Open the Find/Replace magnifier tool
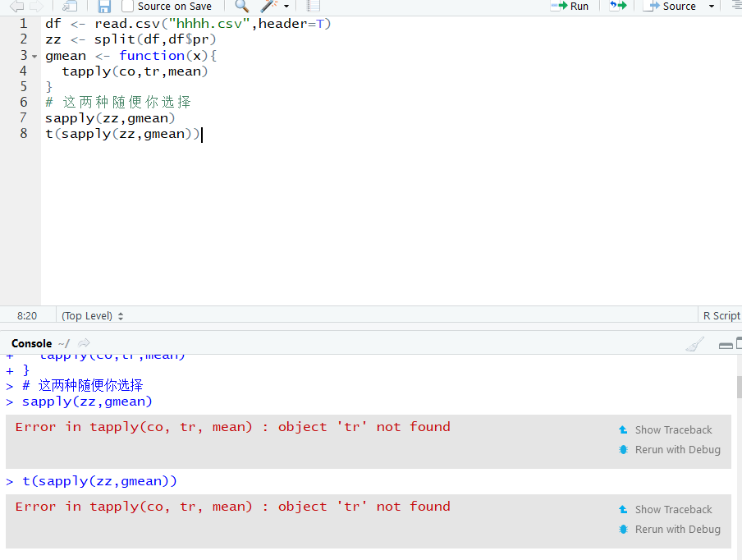Screen dimensions: 742x560 point(241,6)
